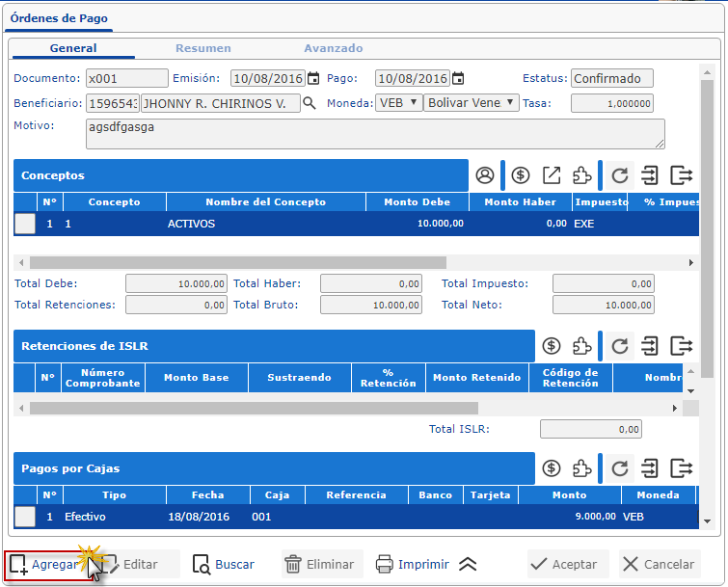The image size is (728, 587).
Task: Click the Buscar button
Action: [x=224, y=565]
